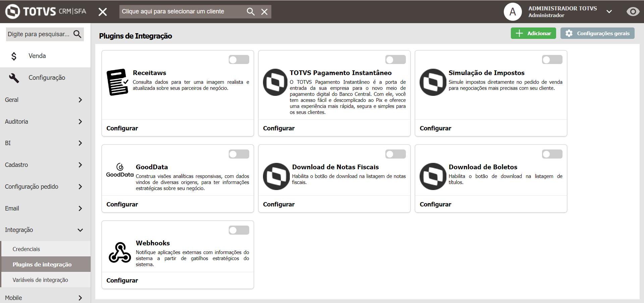Click the Download de Notas Fiscais icon

(276, 176)
